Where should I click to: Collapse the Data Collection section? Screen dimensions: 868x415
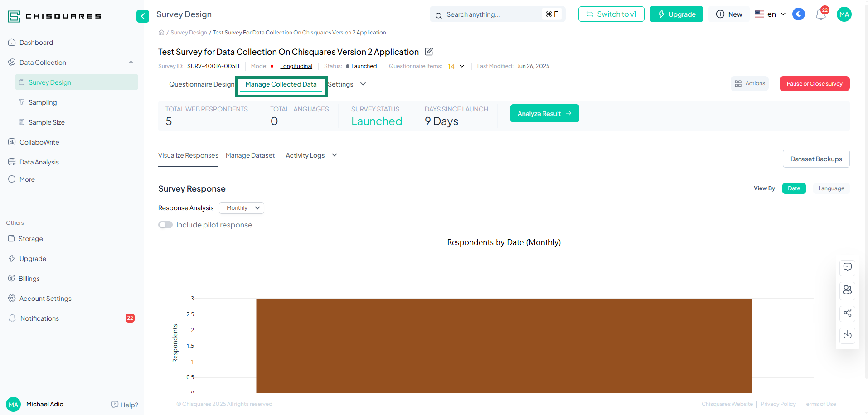click(x=131, y=62)
